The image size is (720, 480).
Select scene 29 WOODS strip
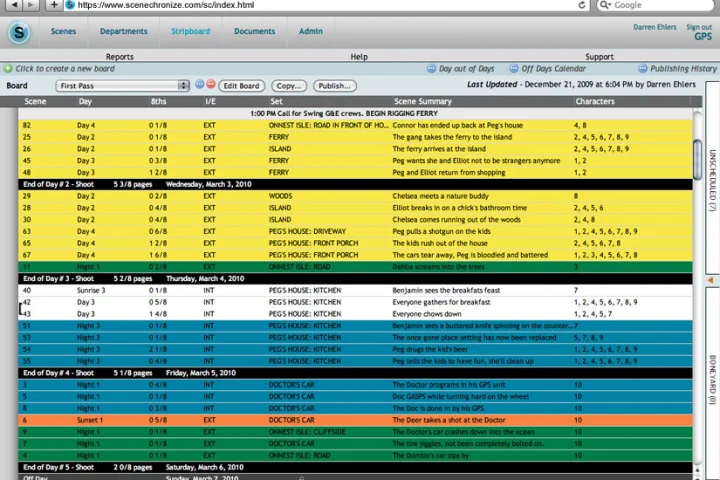[x=355, y=196]
